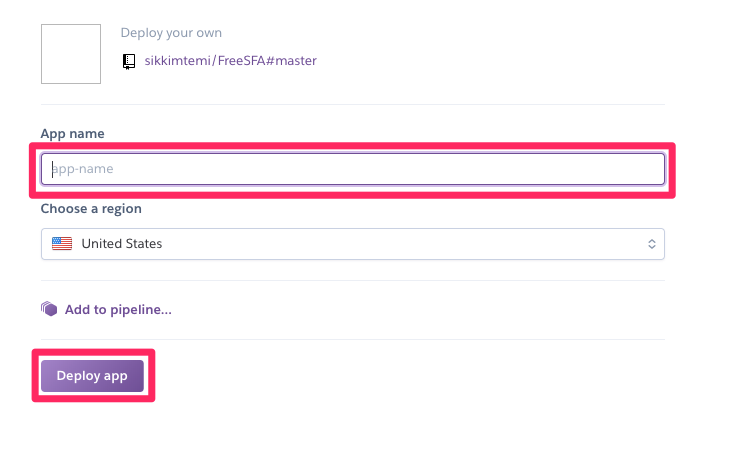Click the purple pipeline hexagon icon

point(49,309)
